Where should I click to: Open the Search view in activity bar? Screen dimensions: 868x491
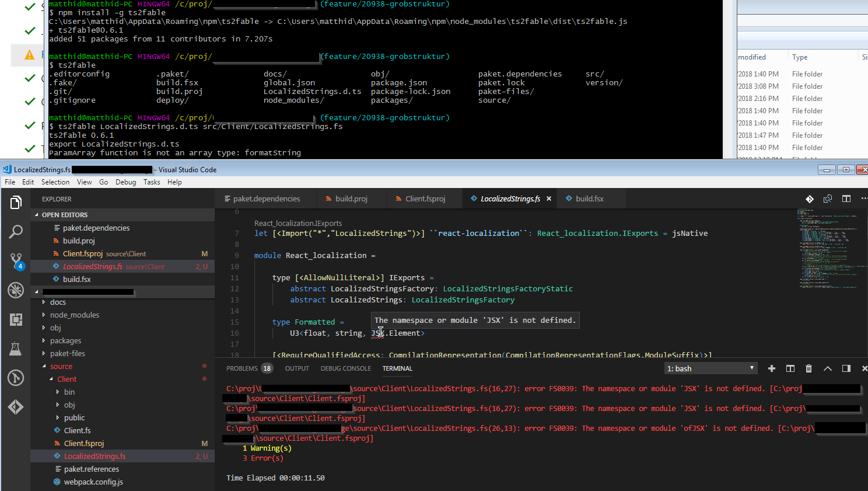16,232
